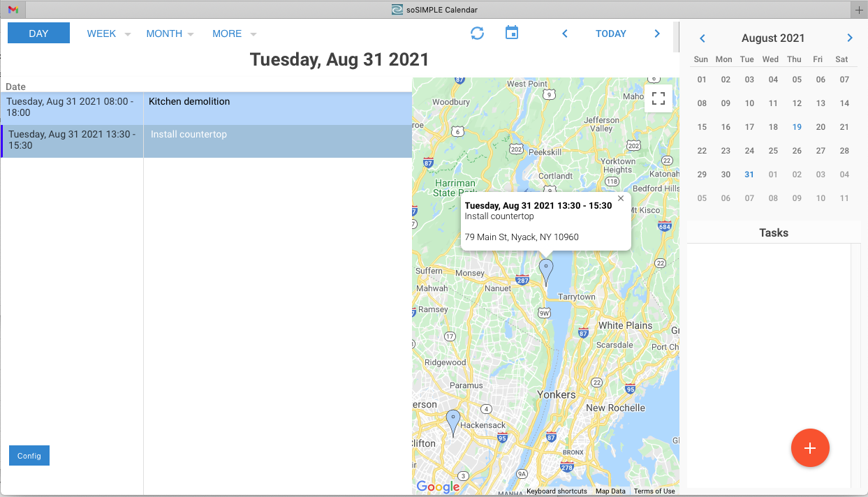Screen dimensions: 868x497
Task: Click the 08:00 - 18:00 date cell
Action: click(73, 108)
